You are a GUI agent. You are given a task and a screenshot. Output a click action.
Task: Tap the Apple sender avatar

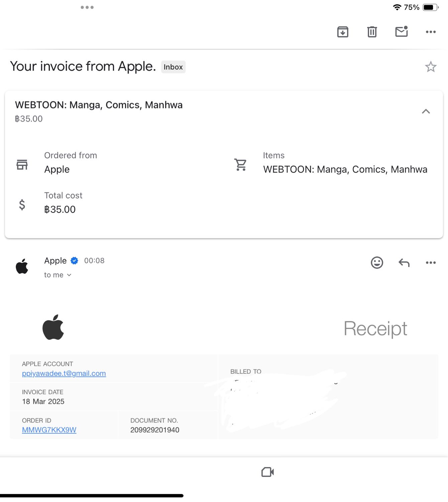tap(22, 266)
